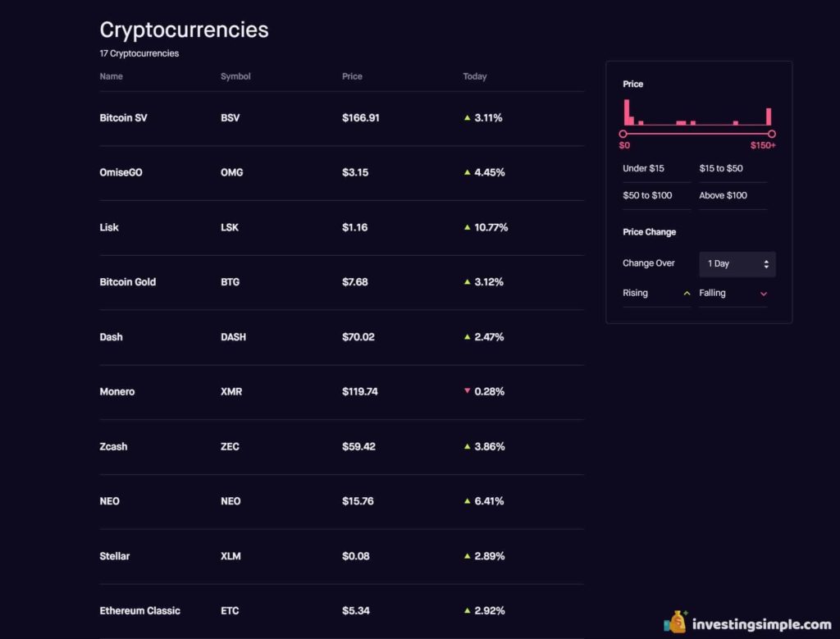This screenshot has height=639, width=840.
Task: Open the Change Over 1 Day dropdown
Action: point(737,264)
